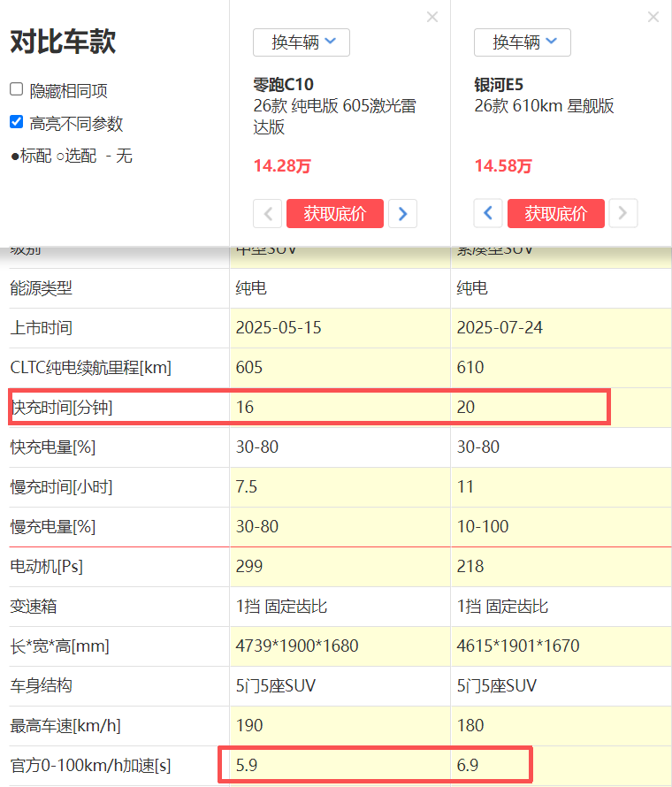Select the 快充时间[分钟] row label
672x787 pixels.
[61, 408]
